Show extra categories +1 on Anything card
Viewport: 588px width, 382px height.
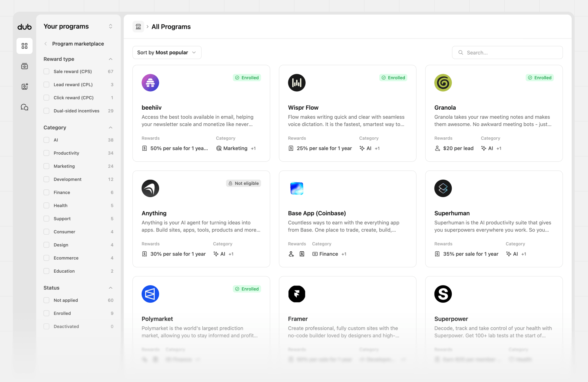pos(231,254)
